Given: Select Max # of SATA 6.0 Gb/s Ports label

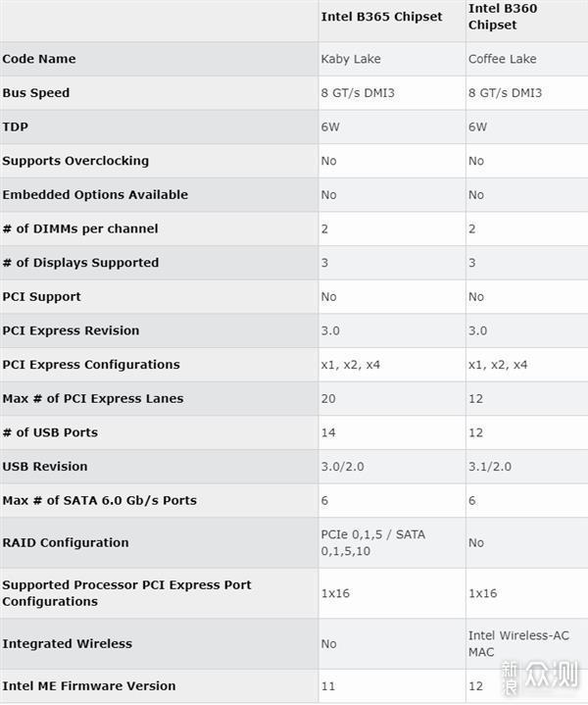Looking at the screenshot, I should [99, 500].
